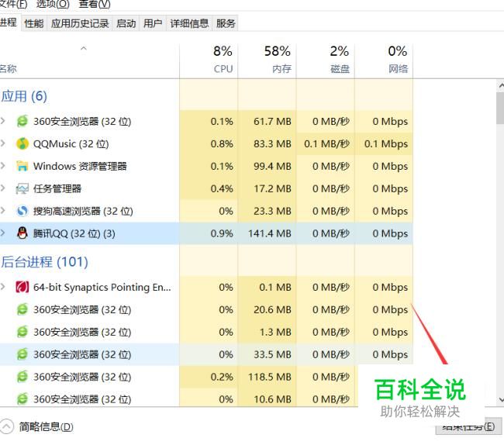504x445 pixels.
Task: Switch to the 详细信息 tab
Action: pos(189,23)
